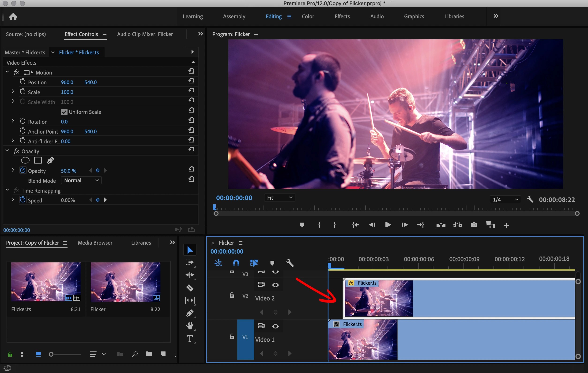The width and height of the screenshot is (588, 373).
Task: Hide Video 2 track output
Action: 275,285
